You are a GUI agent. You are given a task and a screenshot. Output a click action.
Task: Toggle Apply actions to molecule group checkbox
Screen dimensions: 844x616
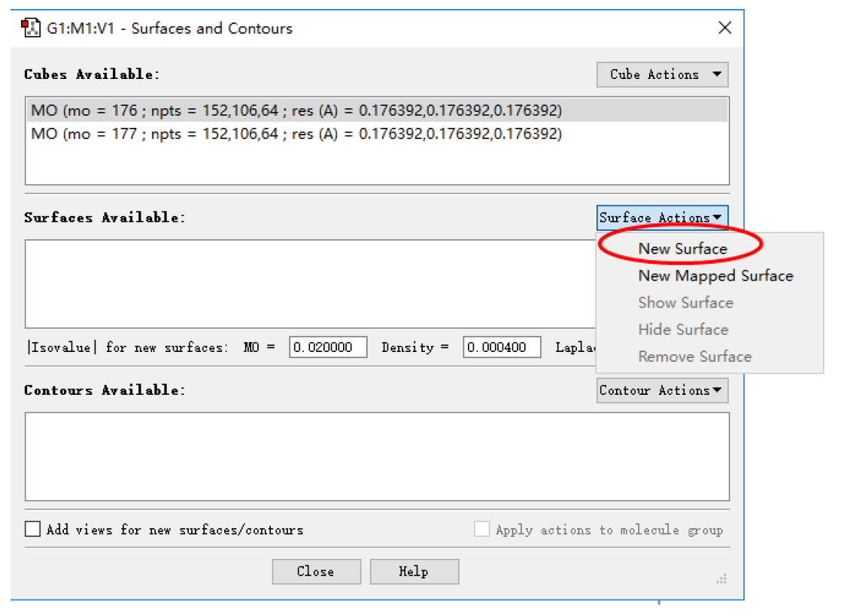(481, 530)
